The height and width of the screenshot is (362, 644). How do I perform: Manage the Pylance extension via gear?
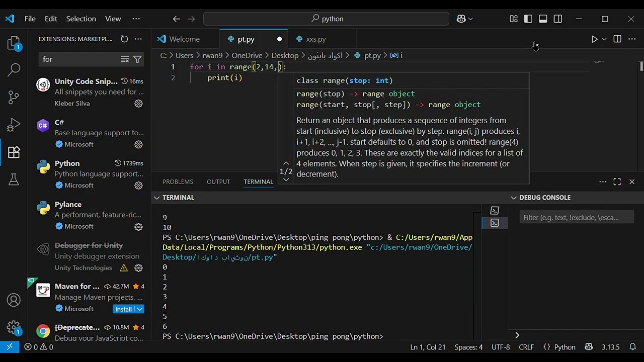coord(138,227)
